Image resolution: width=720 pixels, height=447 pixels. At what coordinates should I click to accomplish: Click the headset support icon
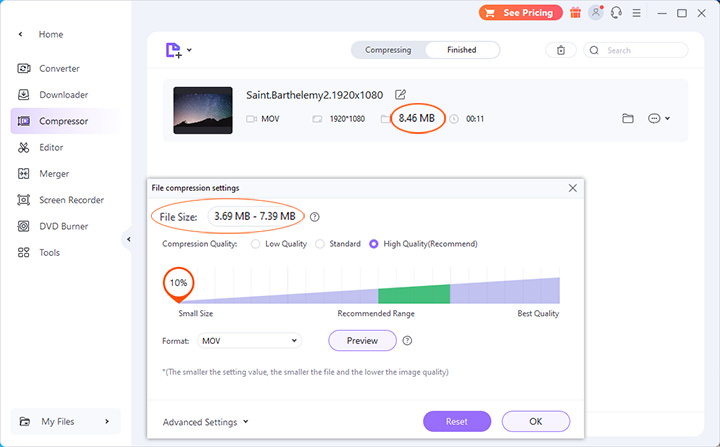point(616,13)
